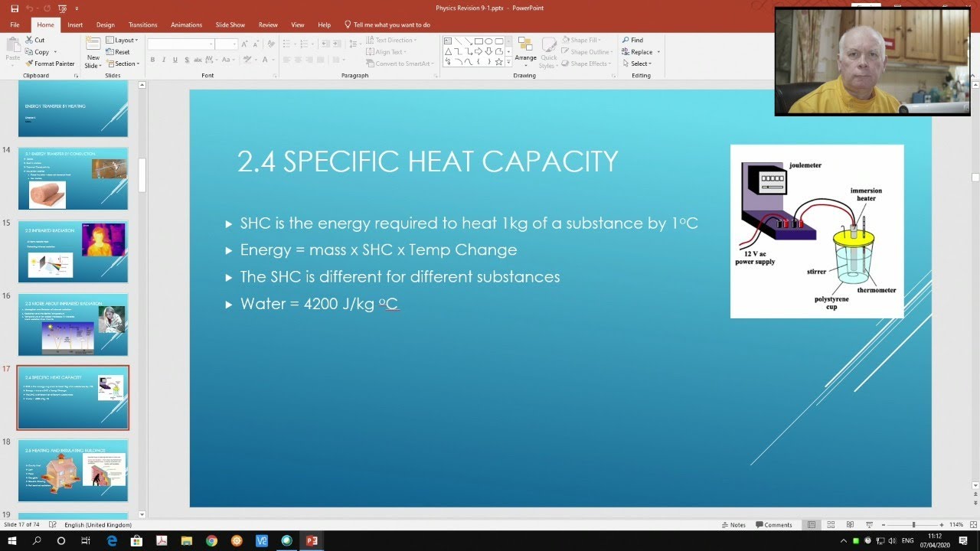Viewport: 980px width, 551px height.
Task: Click the Comments button in the status bar
Action: point(774,525)
